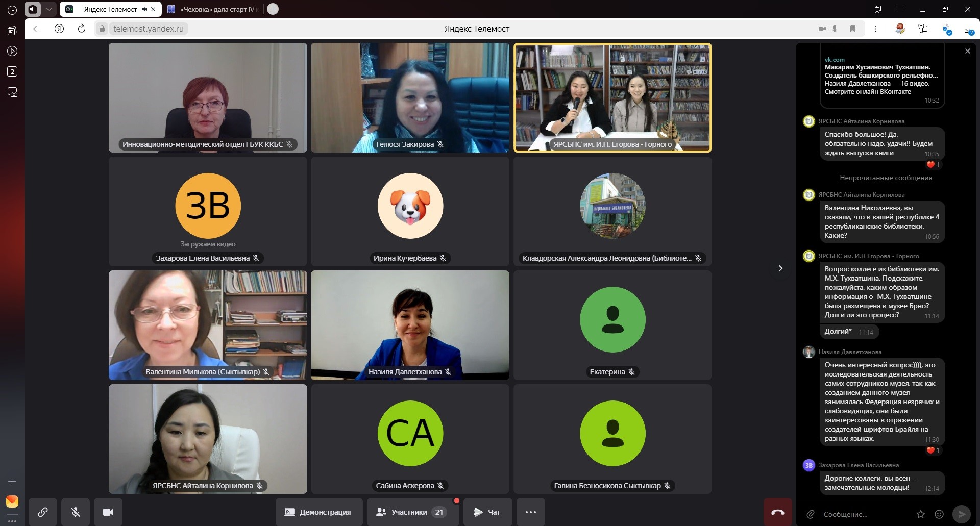Select the Валентина Милькова (Сыктывкар) video tile
This screenshot has height=526, width=980.
pyautogui.click(x=208, y=325)
